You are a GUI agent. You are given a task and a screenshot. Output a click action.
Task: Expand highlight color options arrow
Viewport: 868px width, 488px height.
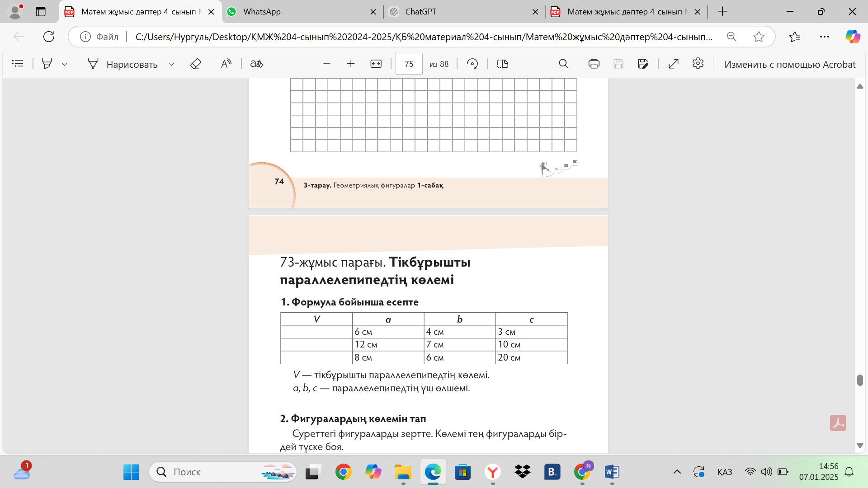65,64
